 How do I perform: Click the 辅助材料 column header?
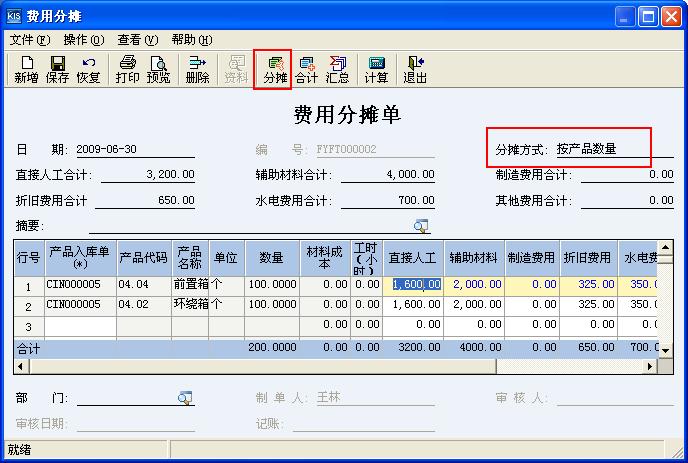point(474,258)
